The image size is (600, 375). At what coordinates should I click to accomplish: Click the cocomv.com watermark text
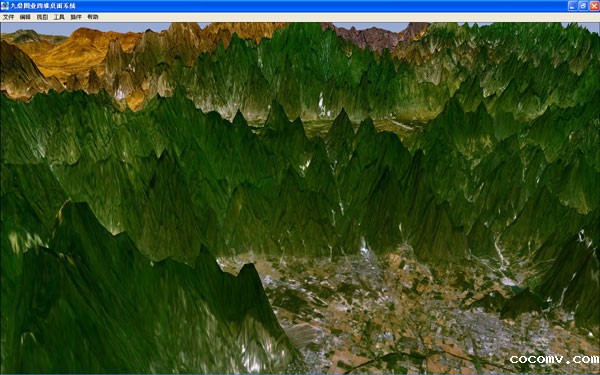(554, 359)
